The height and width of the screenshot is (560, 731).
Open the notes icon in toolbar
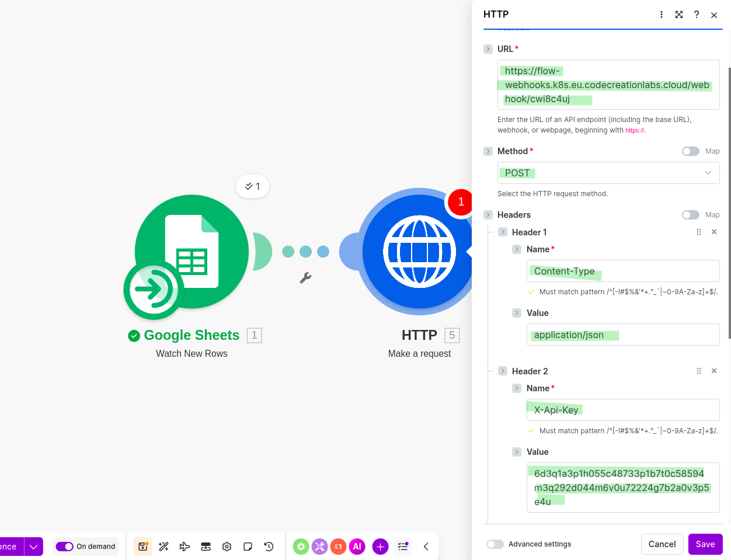(x=248, y=547)
